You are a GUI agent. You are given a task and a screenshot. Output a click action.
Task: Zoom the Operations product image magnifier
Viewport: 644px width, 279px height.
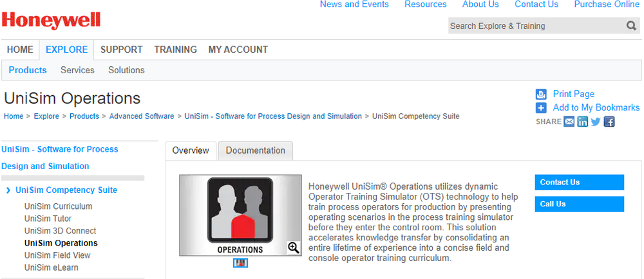coord(293,248)
